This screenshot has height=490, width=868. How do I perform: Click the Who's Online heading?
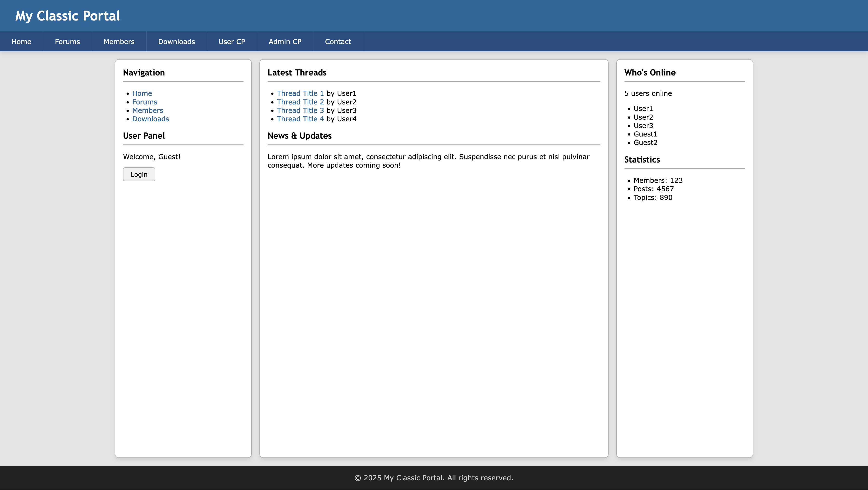click(x=650, y=72)
